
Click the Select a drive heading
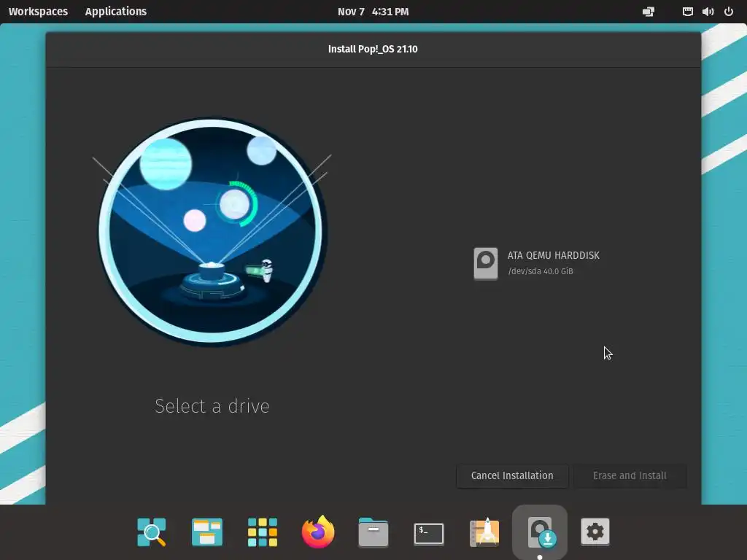[x=212, y=406]
